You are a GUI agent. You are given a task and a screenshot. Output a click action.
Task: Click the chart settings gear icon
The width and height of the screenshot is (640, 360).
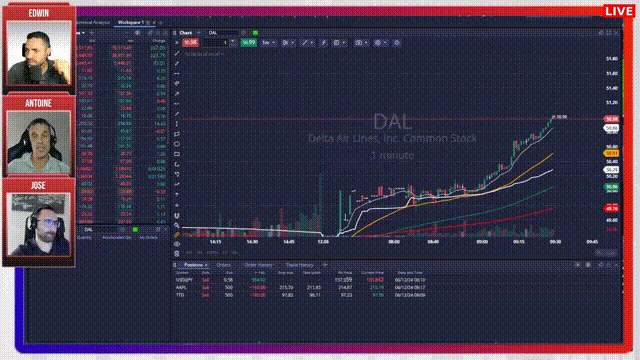397,42
